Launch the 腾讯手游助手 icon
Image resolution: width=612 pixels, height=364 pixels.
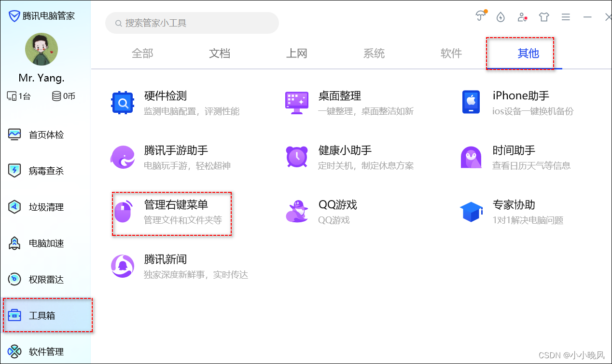pos(123,157)
